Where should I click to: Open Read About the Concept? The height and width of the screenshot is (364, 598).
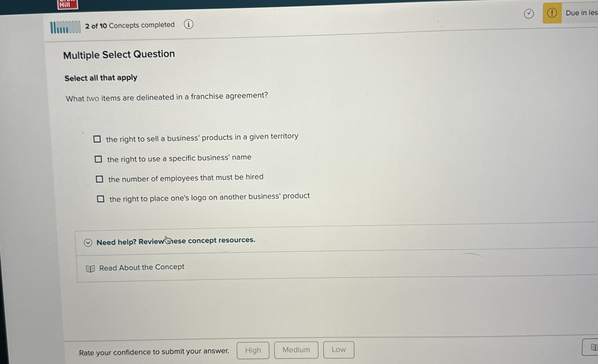coord(141,267)
